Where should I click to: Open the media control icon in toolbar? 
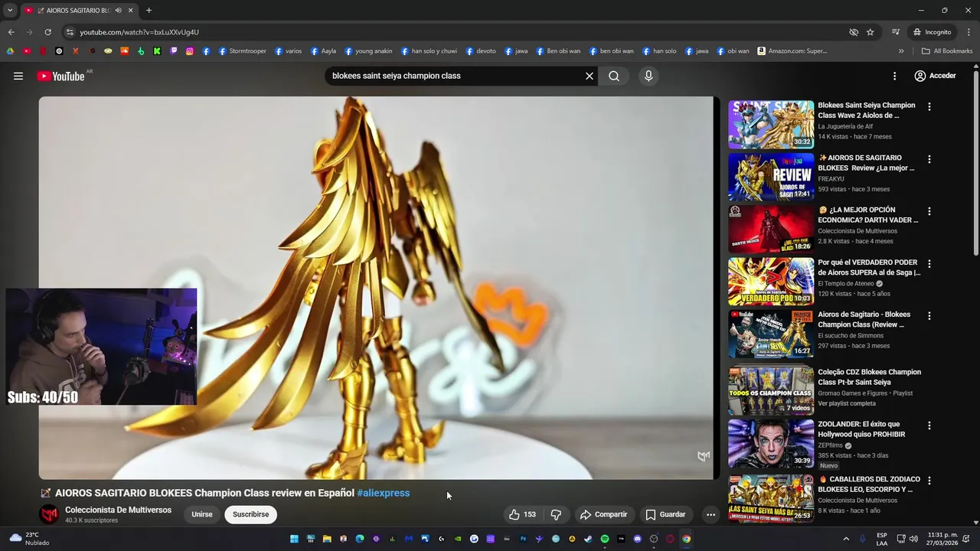tap(895, 32)
